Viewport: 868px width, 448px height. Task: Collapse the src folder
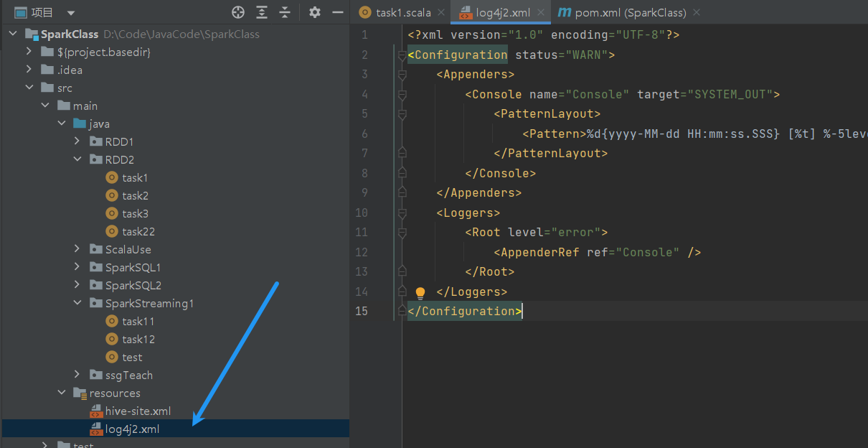point(29,88)
